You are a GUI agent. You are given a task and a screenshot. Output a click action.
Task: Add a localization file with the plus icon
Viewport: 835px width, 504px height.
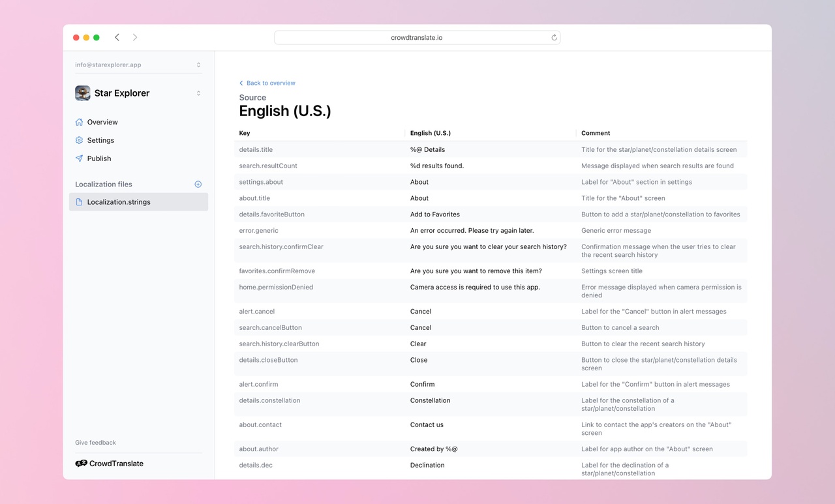[x=198, y=184]
